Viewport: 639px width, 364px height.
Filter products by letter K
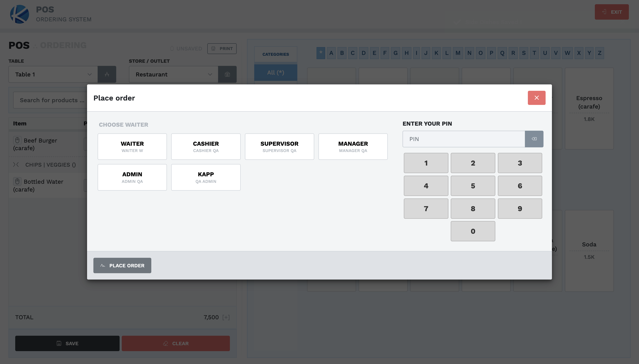436,53
